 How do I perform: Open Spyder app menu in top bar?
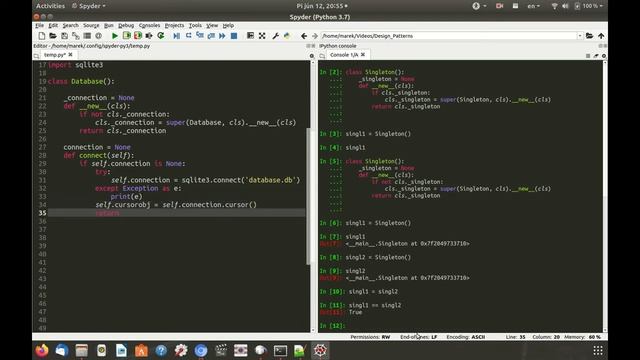tap(89, 6)
